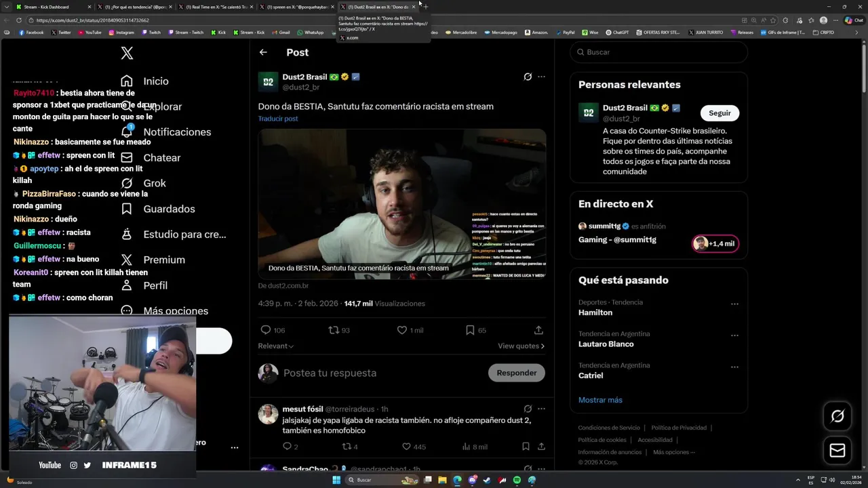Expand the Relevant replies sort dropdown

pos(276,346)
